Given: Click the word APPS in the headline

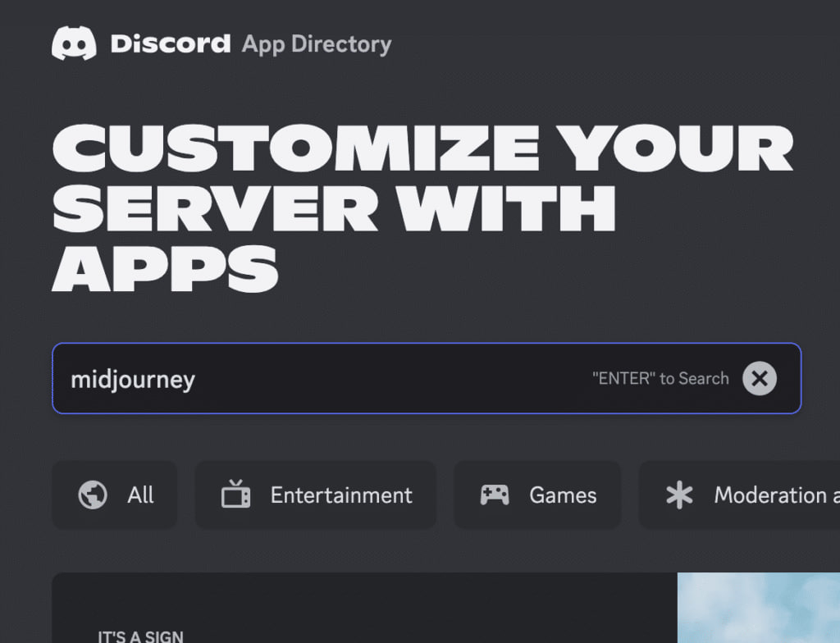Looking at the screenshot, I should pyautogui.click(x=165, y=267).
